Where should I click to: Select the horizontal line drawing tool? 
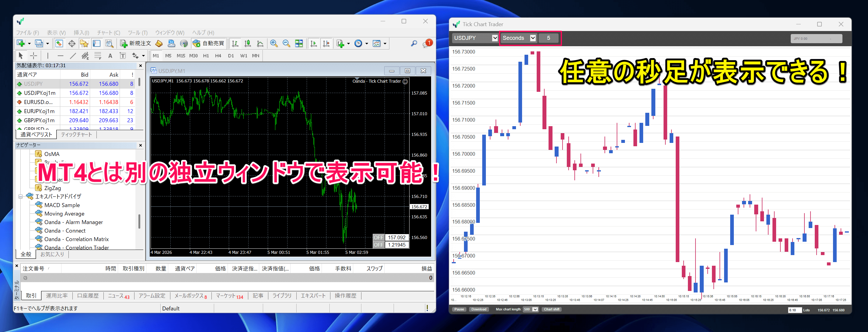click(x=61, y=56)
